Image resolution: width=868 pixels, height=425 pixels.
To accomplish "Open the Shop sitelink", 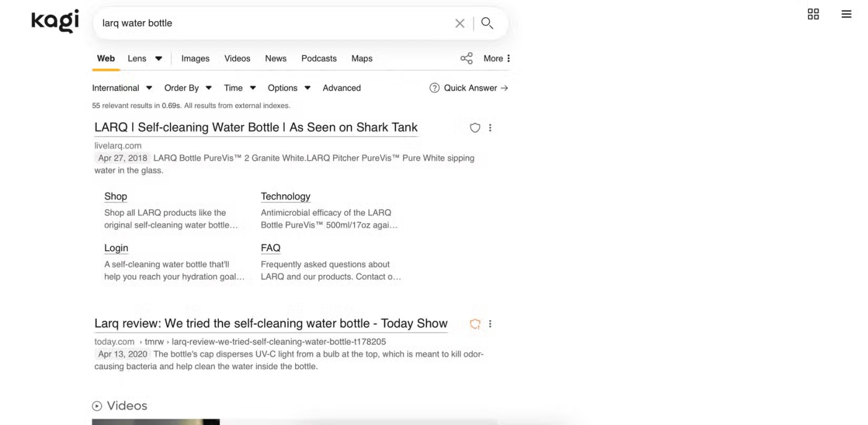I will pyautogui.click(x=115, y=196).
